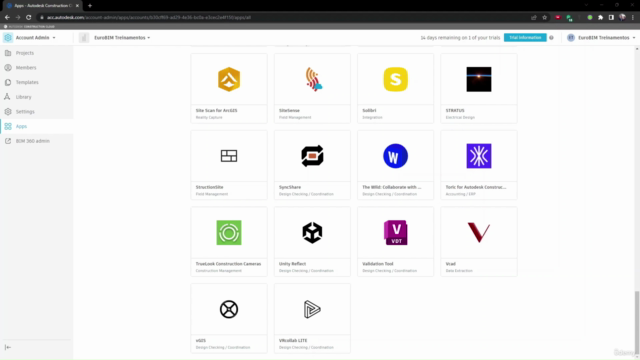The height and width of the screenshot is (360, 640).
Task: Click the StructionSite title
Action: tap(209, 187)
